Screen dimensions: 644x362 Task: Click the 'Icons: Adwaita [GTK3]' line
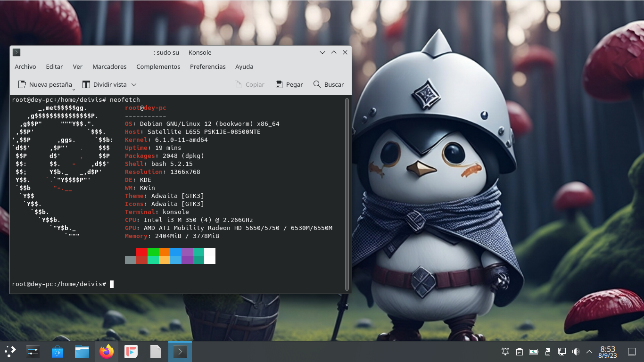click(165, 204)
